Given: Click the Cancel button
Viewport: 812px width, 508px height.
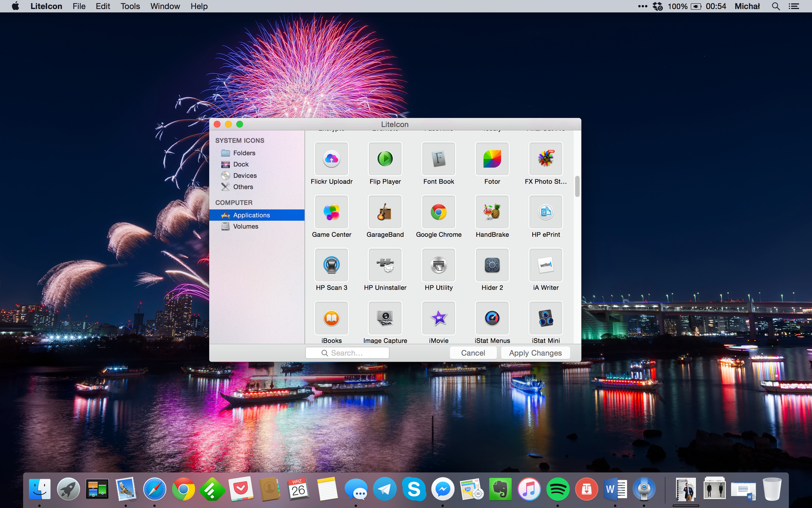Looking at the screenshot, I should (x=473, y=353).
